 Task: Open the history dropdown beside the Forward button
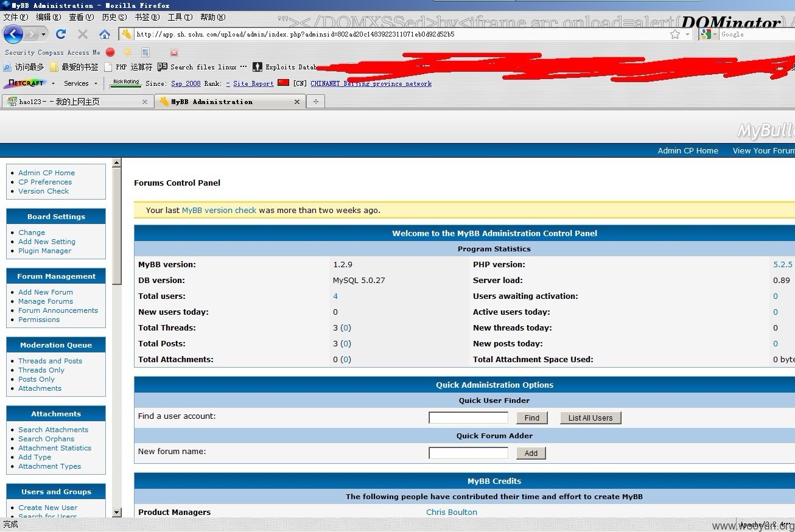click(43, 34)
